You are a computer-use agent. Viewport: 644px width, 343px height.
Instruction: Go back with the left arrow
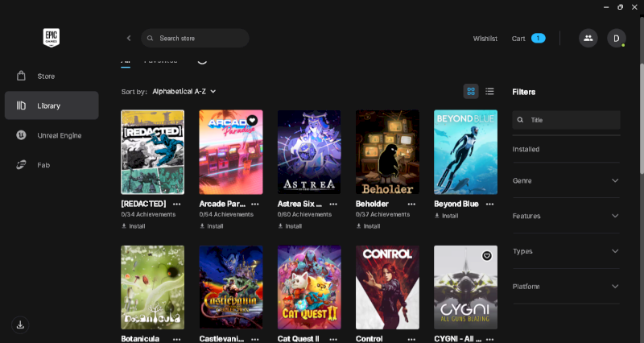[x=129, y=38]
